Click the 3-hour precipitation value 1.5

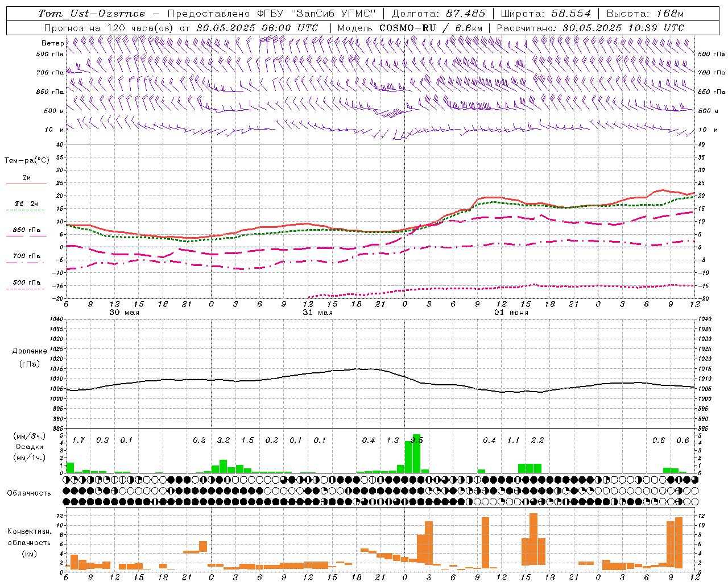[247, 440]
